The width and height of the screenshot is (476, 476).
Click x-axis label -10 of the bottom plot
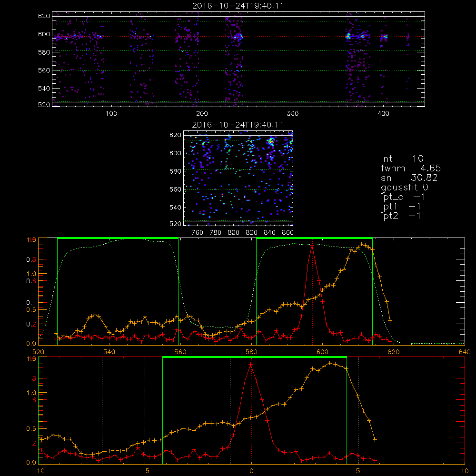[x=38, y=471]
